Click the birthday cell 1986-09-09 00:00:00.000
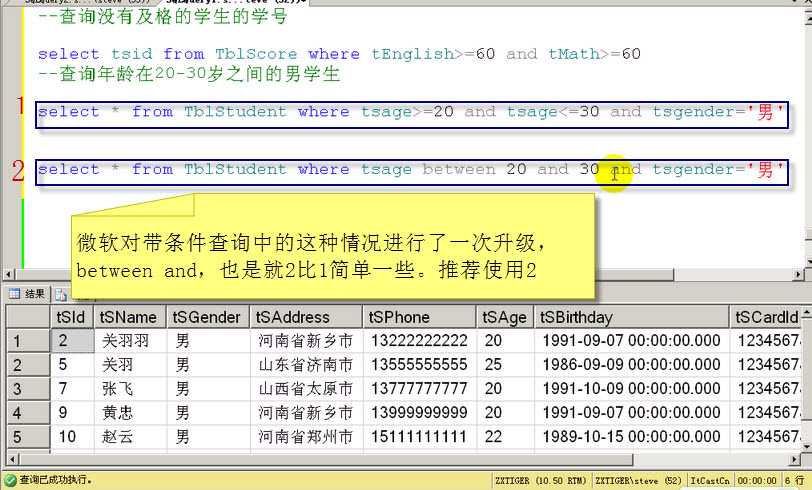 (x=631, y=365)
